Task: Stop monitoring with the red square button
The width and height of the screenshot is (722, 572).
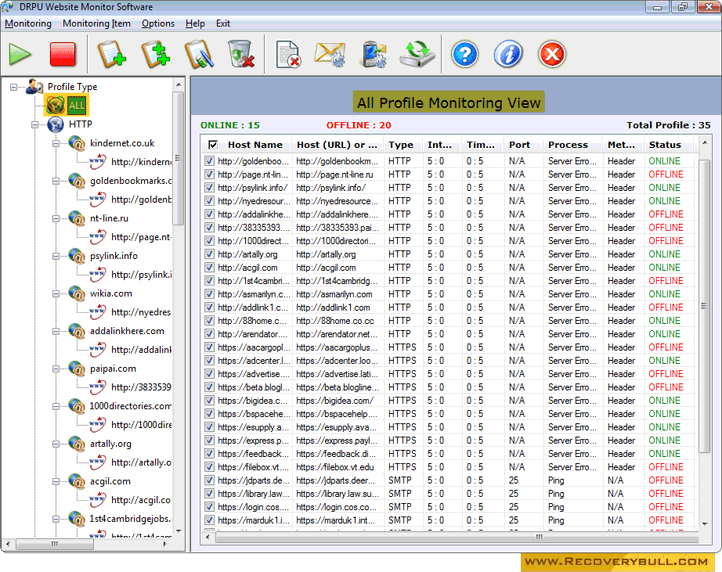Action: click(63, 54)
